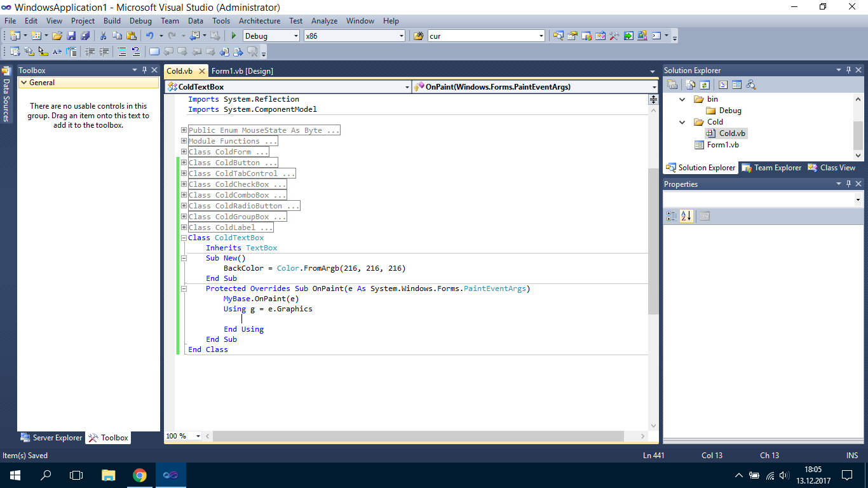Toggle auto-hide pin on Solution Explorer panel

pos(848,70)
